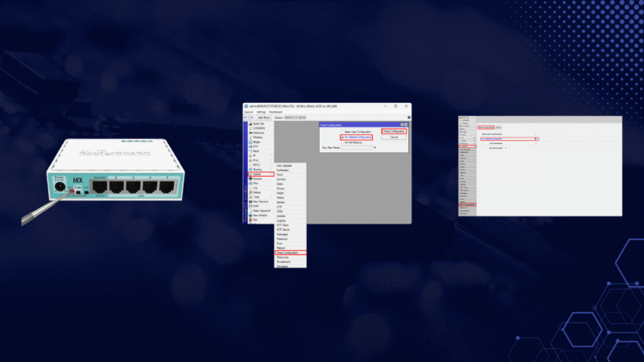Click Cancel button in WinBox dialog
The height and width of the screenshot is (362, 644).
click(x=394, y=137)
